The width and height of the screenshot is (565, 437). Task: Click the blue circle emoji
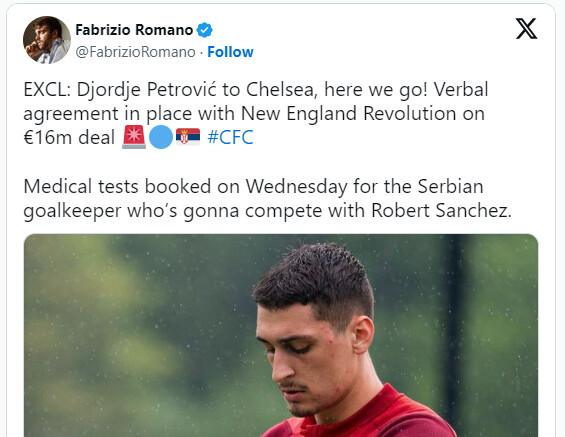[x=161, y=137]
